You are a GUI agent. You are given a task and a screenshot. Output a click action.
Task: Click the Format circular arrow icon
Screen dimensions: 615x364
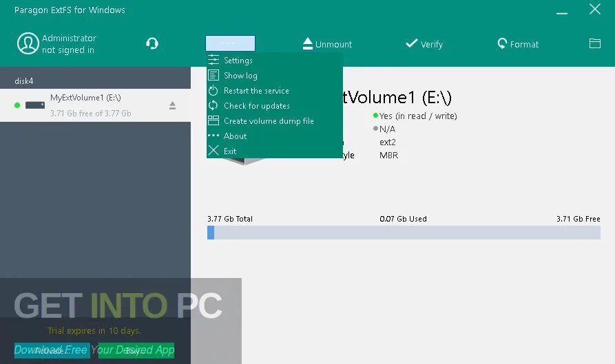tap(502, 43)
